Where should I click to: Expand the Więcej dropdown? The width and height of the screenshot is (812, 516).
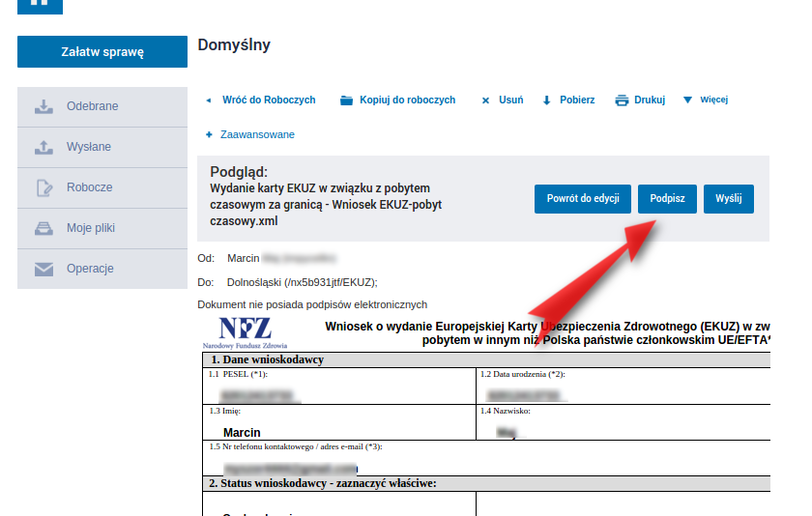tap(713, 100)
